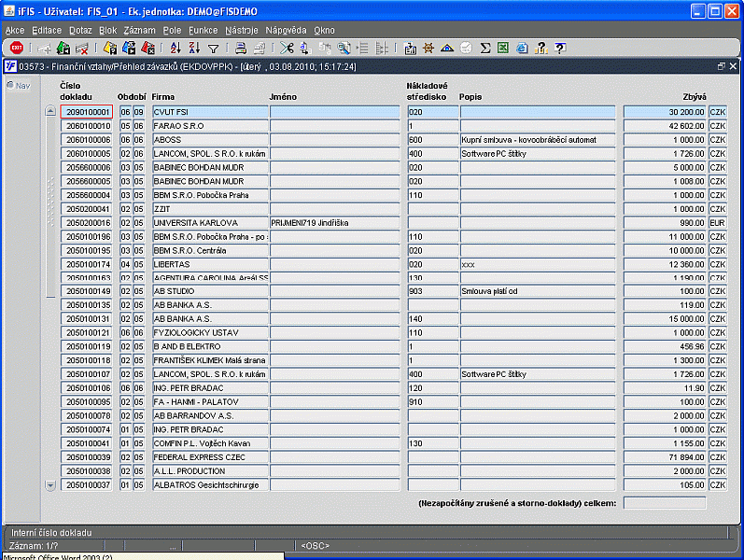Viewport: 744px width, 560px height.
Task: Click amount 42 602.00
Action: tap(665, 126)
